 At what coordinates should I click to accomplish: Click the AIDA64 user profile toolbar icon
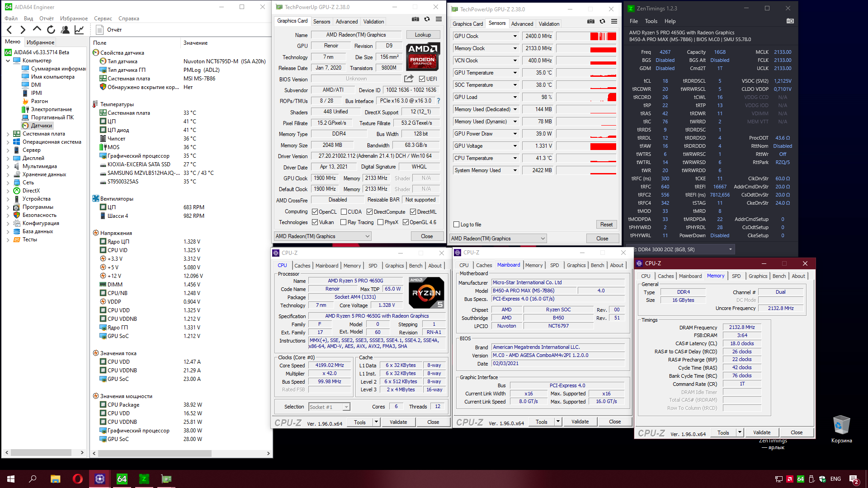65,30
